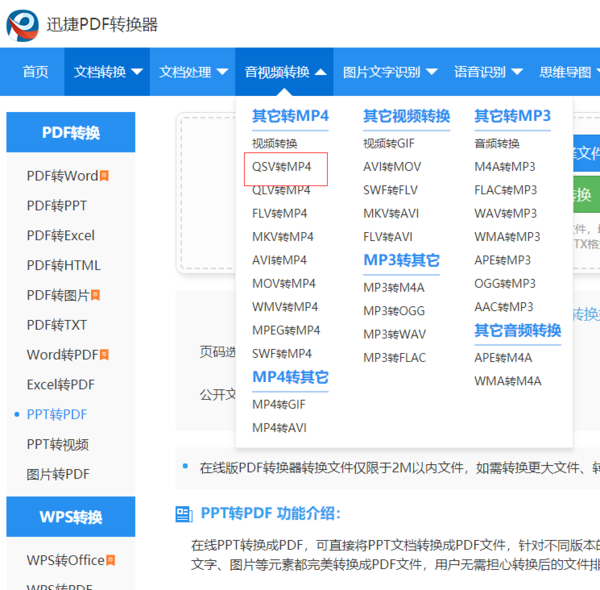Open PPT转视频 in the sidebar
Screen dimensions: 600x590
click(58, 444)
